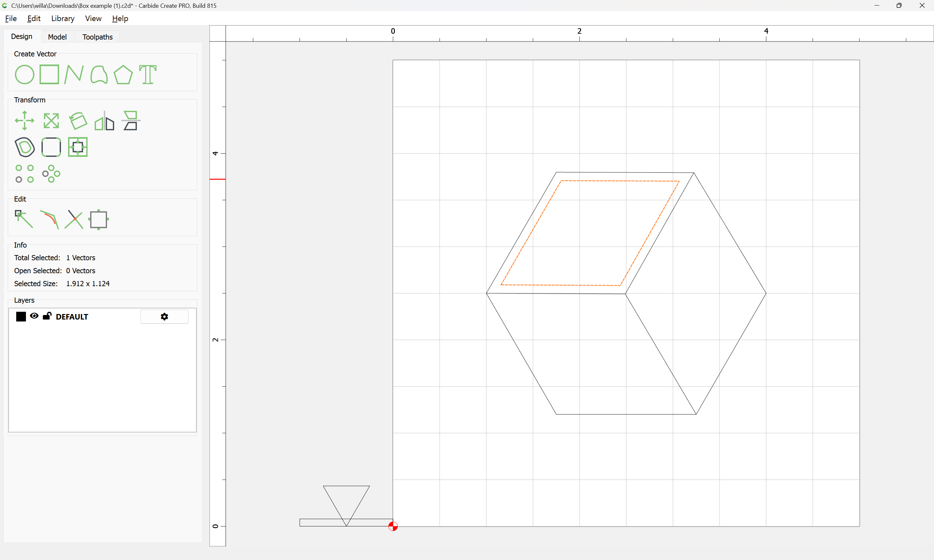Select the small triangle outside the stock
The image size is (934, 560).
tap(346, 506)
